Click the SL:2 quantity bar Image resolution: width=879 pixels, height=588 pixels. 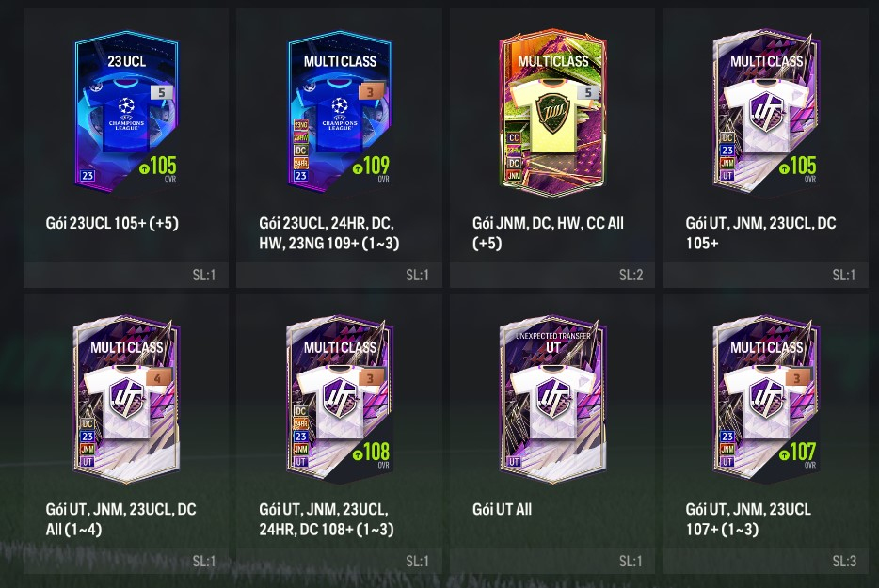pyautogui.click(x=552, y=275)
